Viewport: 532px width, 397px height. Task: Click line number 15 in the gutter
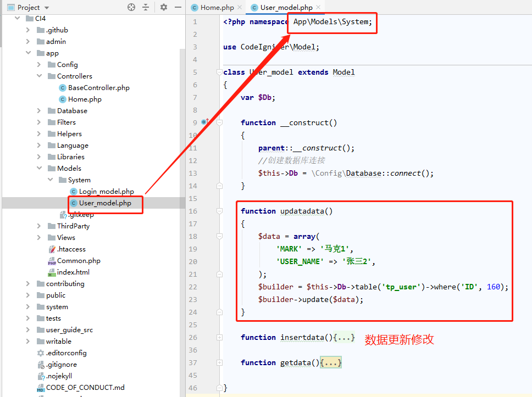tap(193, 199)
